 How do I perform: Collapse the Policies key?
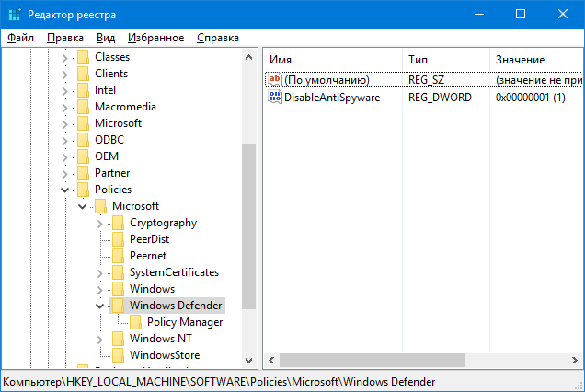click(x=65, y=190)
